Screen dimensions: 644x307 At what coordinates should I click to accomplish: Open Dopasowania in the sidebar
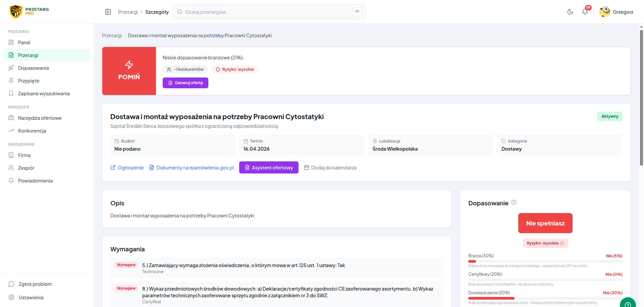tap(47, 68)
